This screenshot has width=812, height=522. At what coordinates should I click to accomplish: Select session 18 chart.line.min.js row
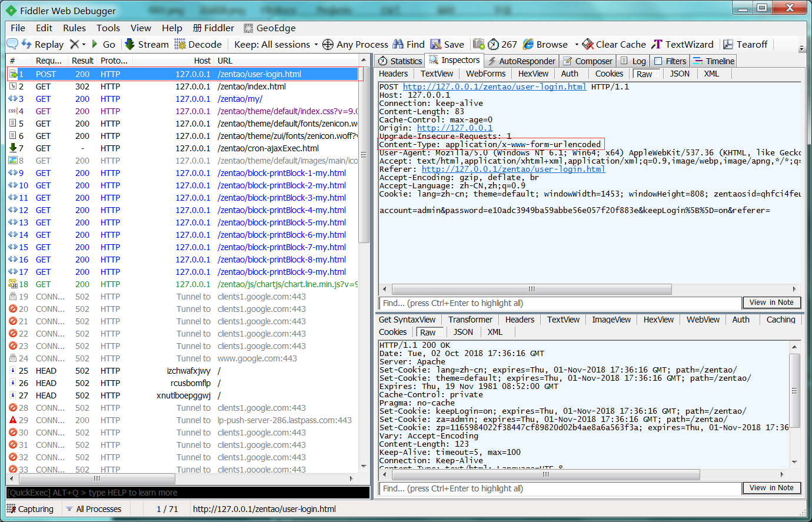click(x=182, y=284)
